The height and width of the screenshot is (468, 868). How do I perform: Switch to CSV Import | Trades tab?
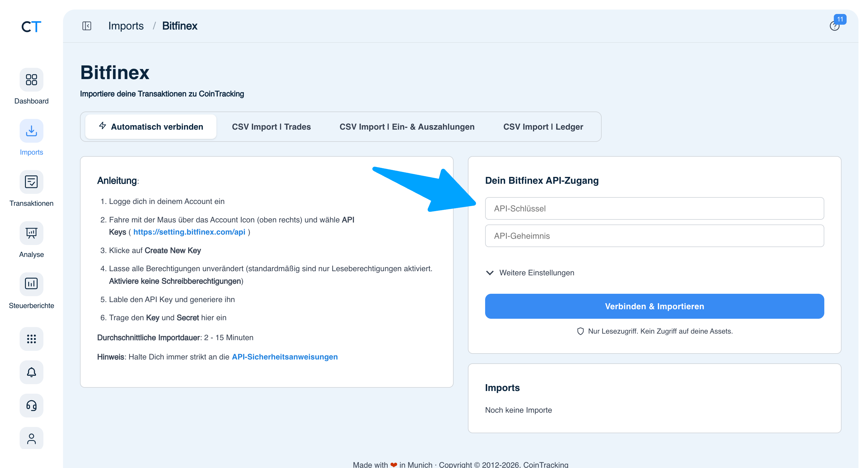point(271,127)
